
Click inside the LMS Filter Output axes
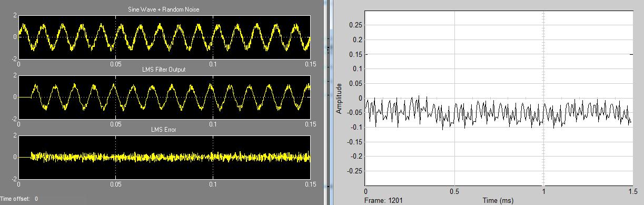point(164,97)
